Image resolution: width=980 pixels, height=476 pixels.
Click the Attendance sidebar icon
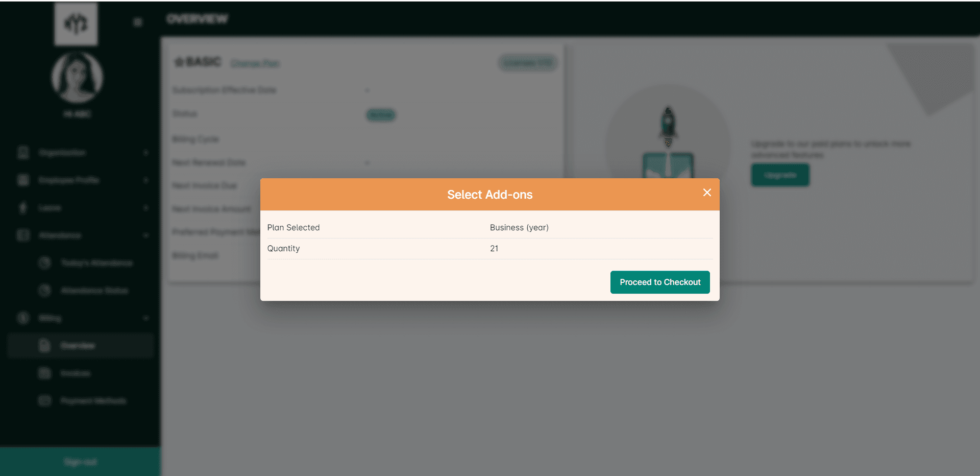point(23,235)
